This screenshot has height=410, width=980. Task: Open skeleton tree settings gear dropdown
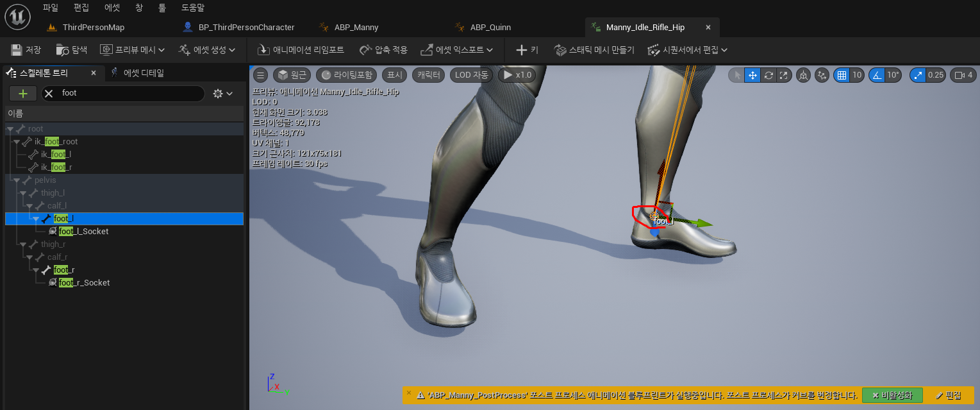222,94
